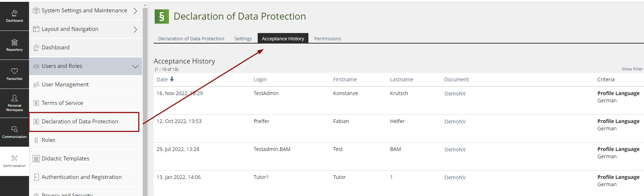Open the Administration tools icon

coord(14,161)
